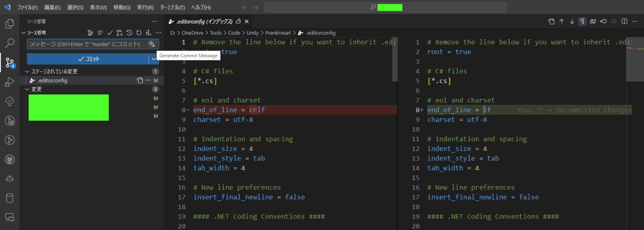This screenshot has width=644, height=230.
Task: Click the command center search box
Action: [385, 7]
